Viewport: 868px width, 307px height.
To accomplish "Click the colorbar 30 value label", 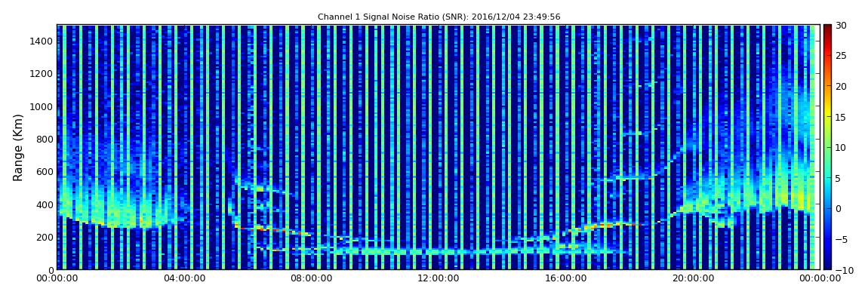I will 842,25.
